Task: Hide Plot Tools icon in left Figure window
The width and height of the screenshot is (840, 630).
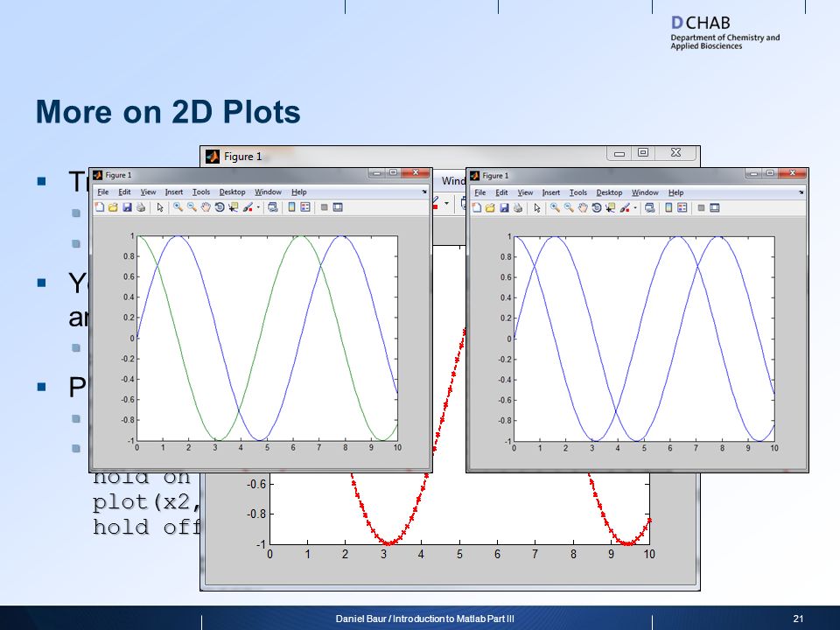Action: pos(324,207)
